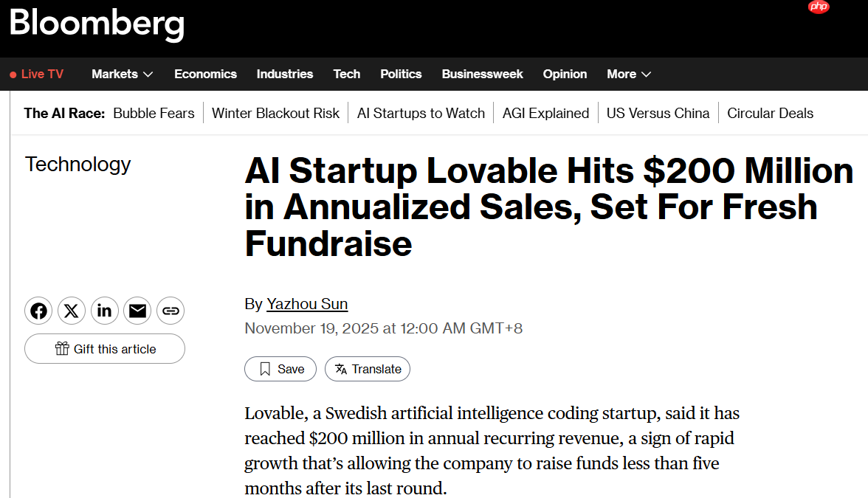Share article by email icon

point(137,311)
